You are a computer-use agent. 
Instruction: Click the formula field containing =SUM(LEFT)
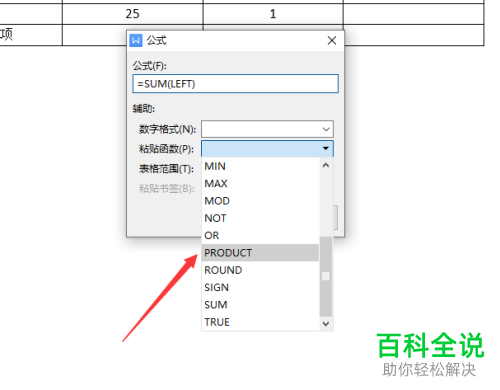coord(235,84)
